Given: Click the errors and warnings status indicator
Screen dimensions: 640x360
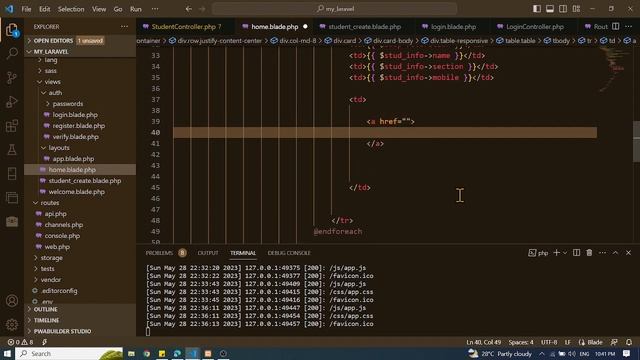Looking at the screenshot, I should click(x=20, y=342).
